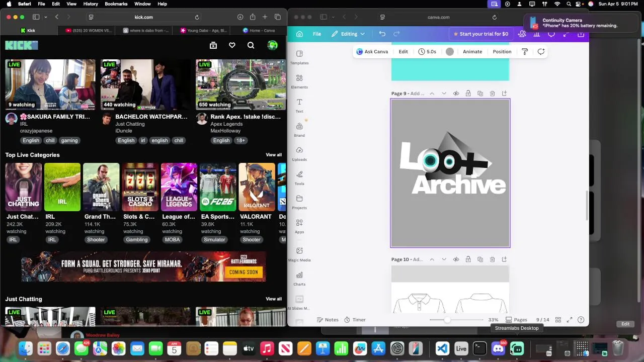
Task: Go to Canva home icon
Action: (x=299, y=34)
